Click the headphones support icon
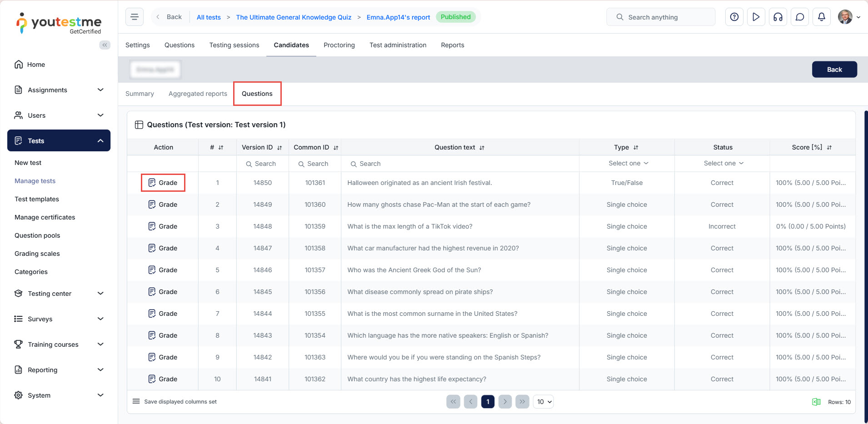Viewport: 868px width, 424px height. click(778, 17)
